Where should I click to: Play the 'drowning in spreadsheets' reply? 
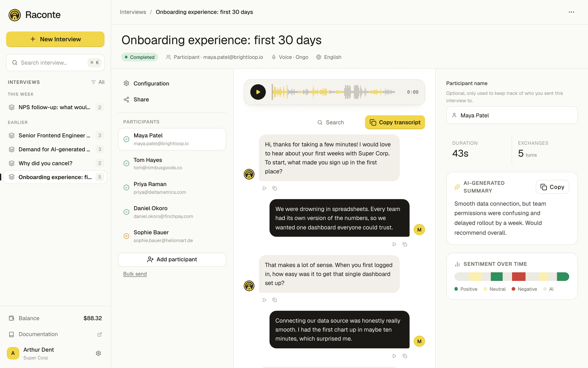pos(394,244)
